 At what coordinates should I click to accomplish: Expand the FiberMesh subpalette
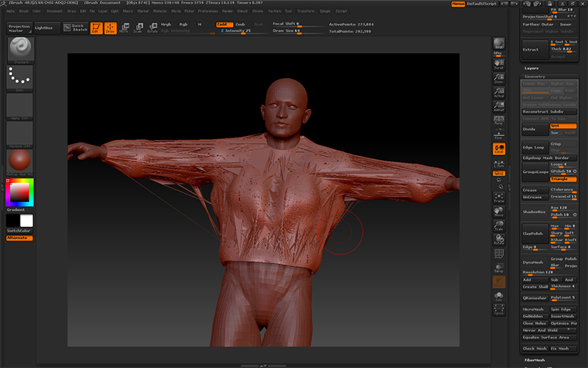tap(534, 360)
